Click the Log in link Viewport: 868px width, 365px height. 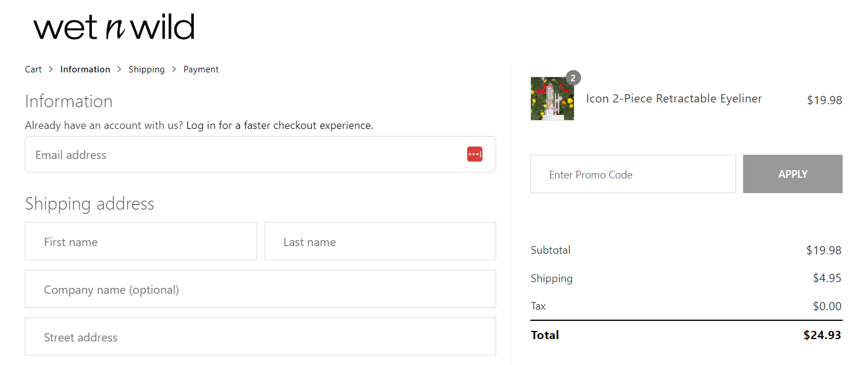[201, 125]
